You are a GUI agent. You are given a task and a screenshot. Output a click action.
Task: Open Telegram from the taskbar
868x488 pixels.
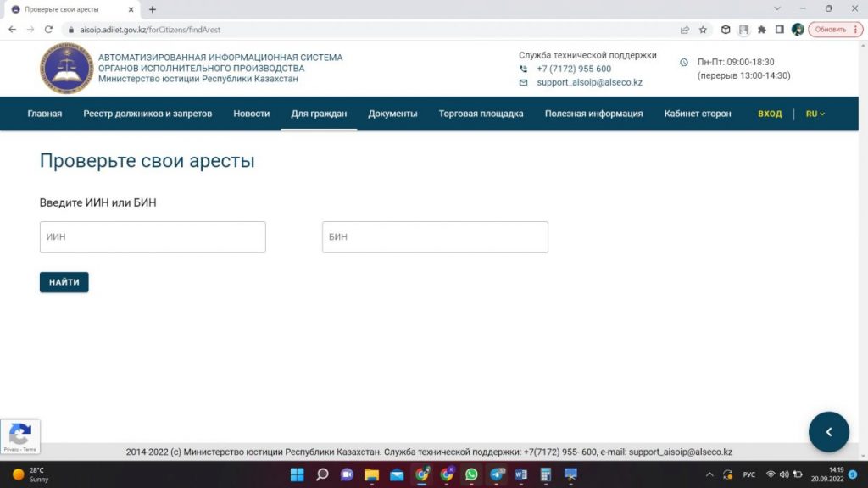pos(497,474)
